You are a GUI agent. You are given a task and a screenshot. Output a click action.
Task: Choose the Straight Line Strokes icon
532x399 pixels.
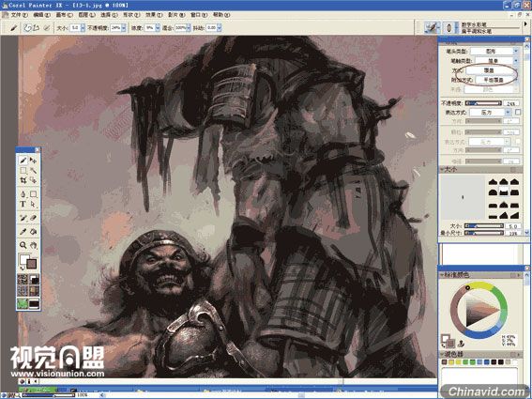[x=37, y=28]
